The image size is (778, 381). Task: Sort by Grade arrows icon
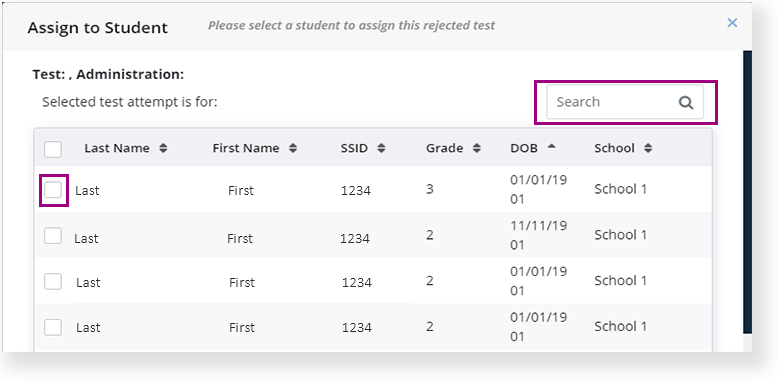click(x=477, y=148)
